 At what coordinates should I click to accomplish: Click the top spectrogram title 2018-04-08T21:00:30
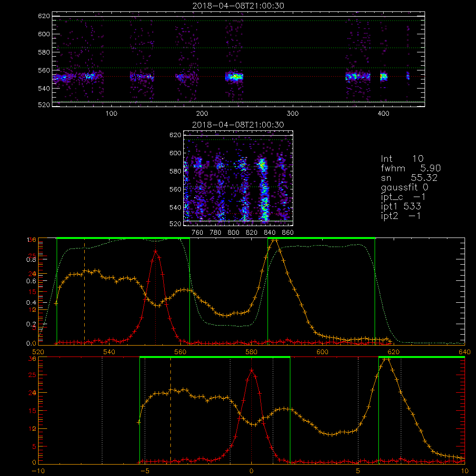click(238, 6)
